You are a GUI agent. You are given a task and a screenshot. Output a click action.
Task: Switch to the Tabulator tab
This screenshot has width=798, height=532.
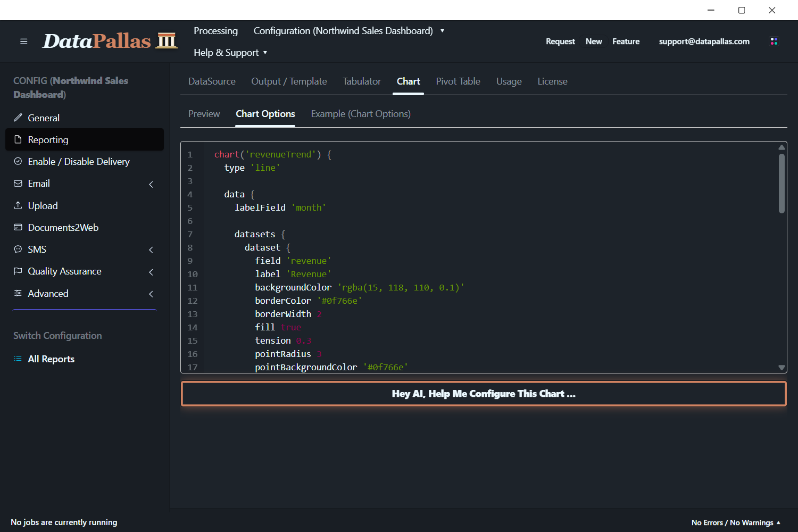click(x=362, y=81)
